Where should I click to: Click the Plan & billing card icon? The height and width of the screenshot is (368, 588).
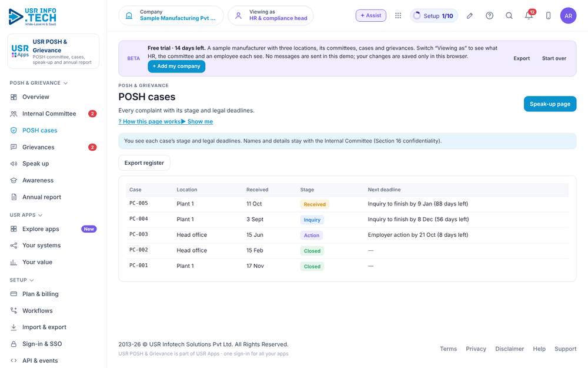(x=14, y=294)
